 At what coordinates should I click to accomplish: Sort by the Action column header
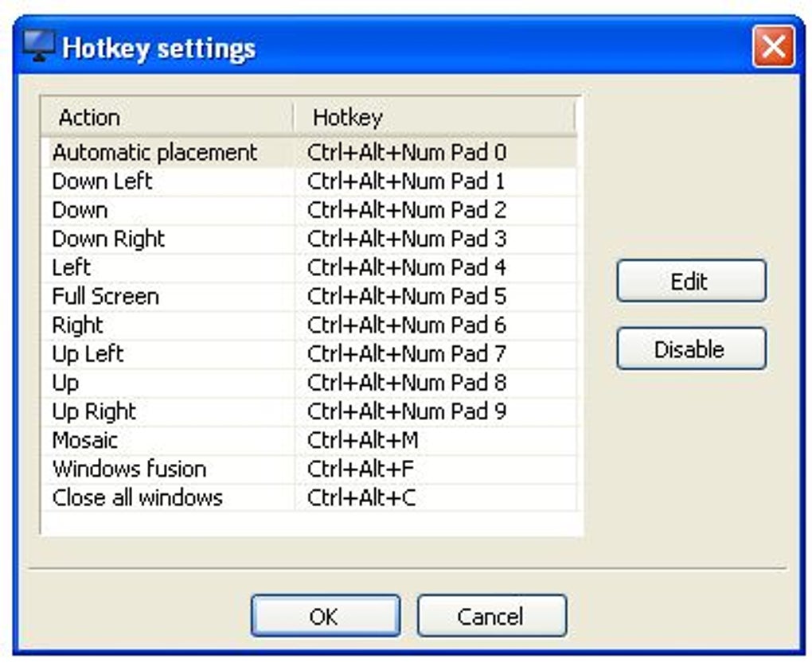pyautogui.click(x=167, y=118)
